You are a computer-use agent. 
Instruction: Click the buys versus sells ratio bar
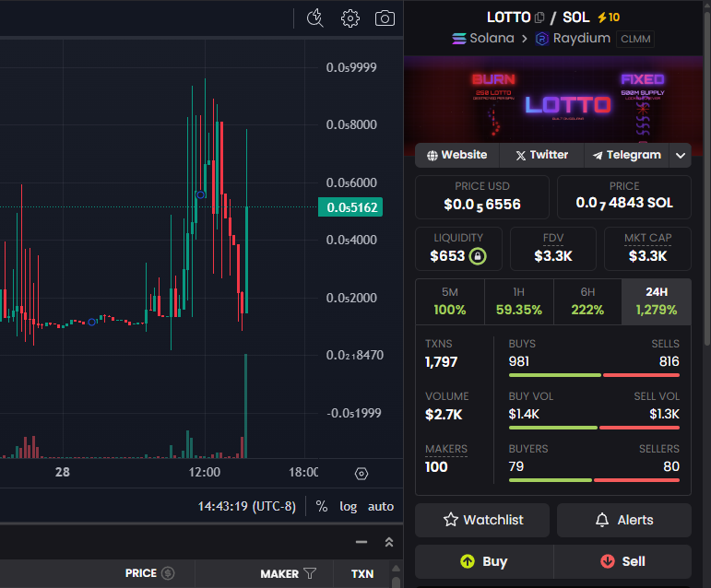point(594,375)
